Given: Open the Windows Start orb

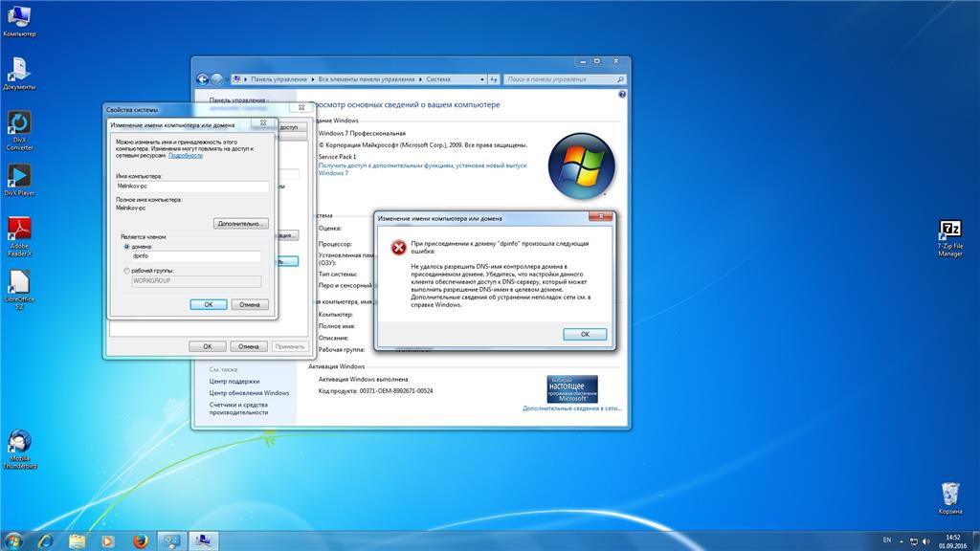Looking at the screenshot, I should (13, 540).
